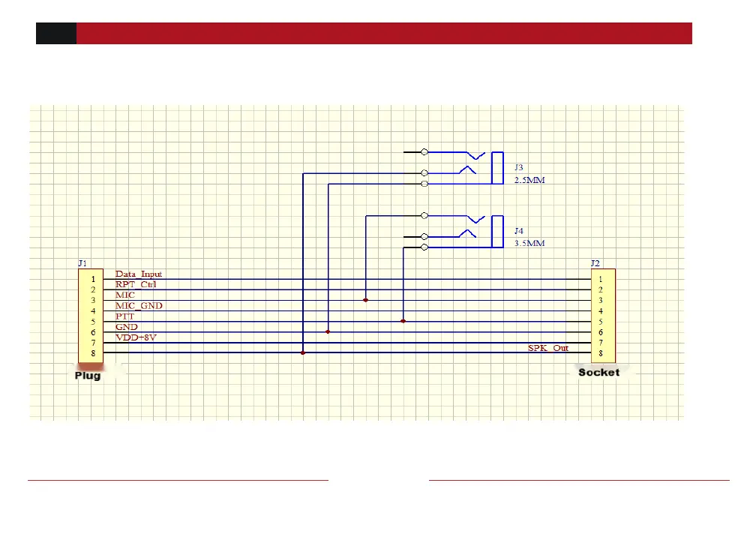Click the J2 socket connector designator
The height and width of the screenshot is (540, 756).
[x=595, y=263]
